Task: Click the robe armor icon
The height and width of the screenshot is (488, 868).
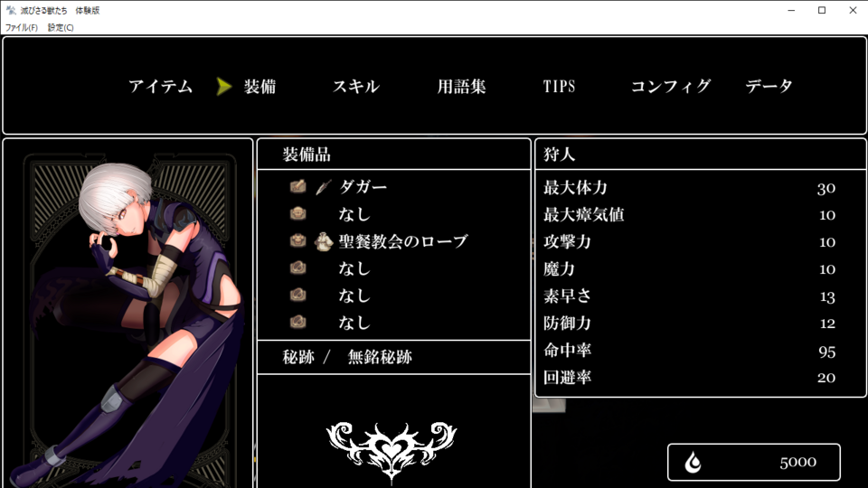Action: pos(324,241)
